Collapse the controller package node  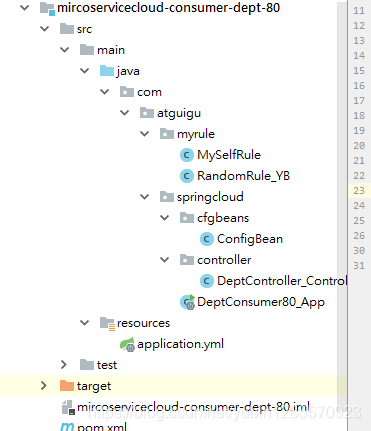[165, 260]
